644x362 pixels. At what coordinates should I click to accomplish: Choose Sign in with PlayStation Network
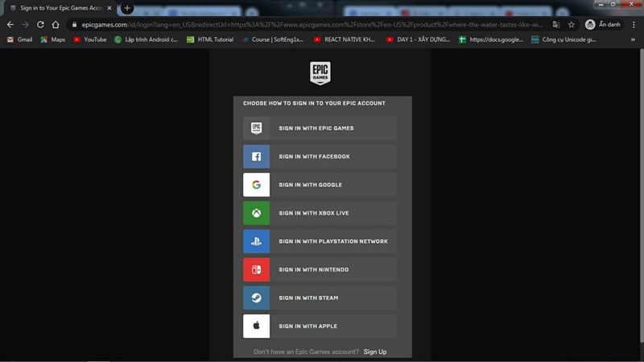tap(320, 241)
